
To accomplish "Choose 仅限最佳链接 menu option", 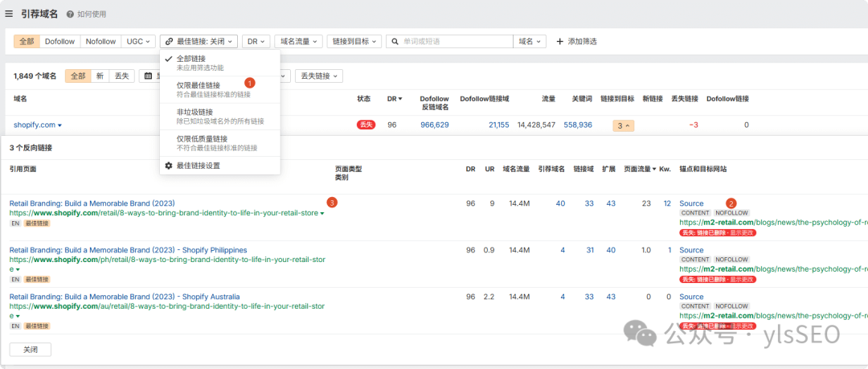I will (x=219, y=90).
